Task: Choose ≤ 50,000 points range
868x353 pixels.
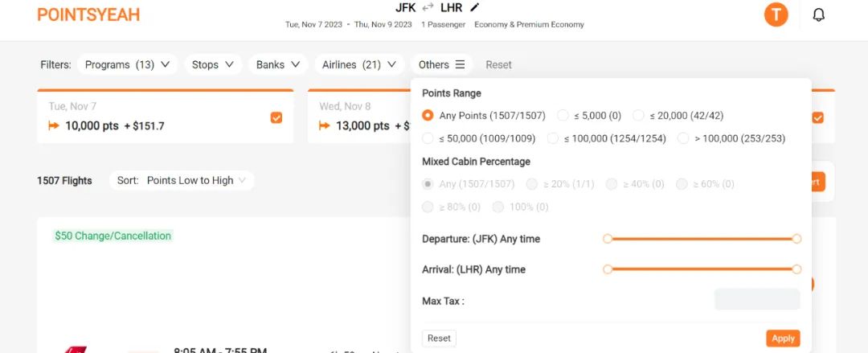Action: click(428, 138)
